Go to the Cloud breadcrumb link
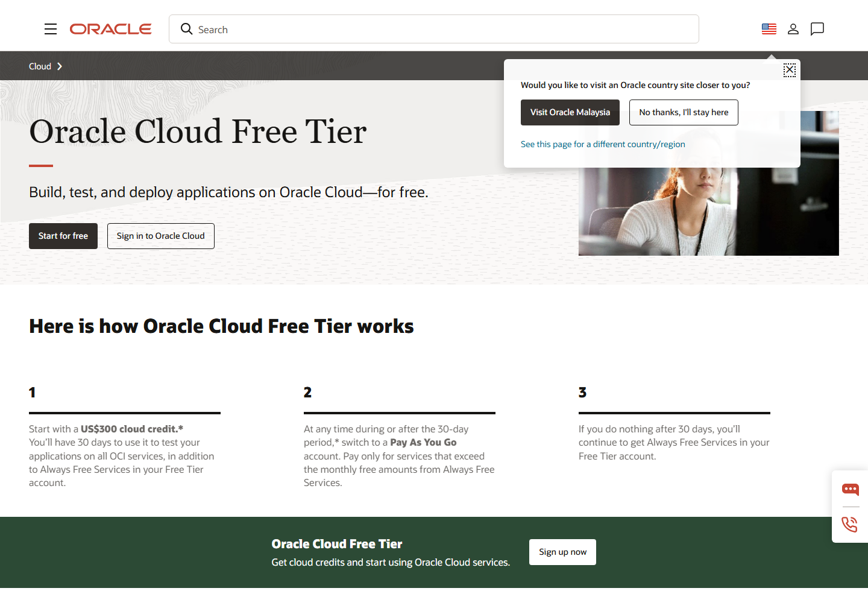This screenshot has width=868, height=591. (x=40, y=66)
